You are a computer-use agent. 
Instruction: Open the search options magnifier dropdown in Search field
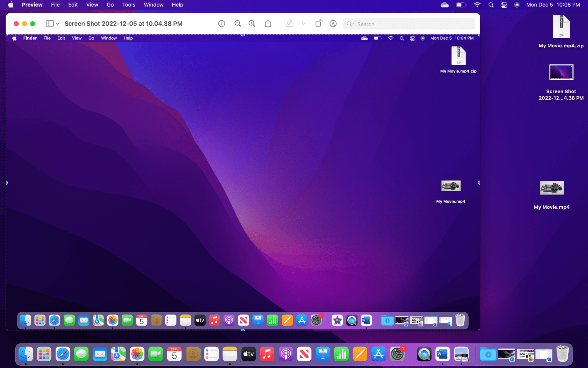coord(350,24)
